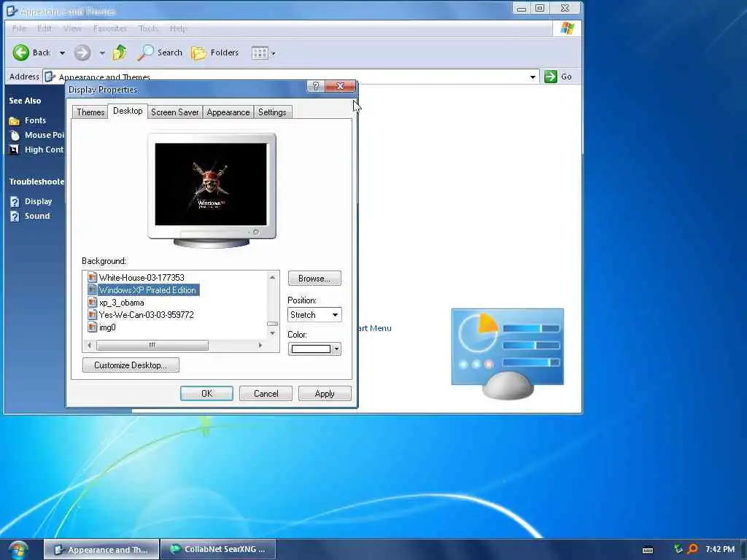Click the white Color swatch
Image resolution: width=747 pixels, height=560 pixels.
(311, 349)
